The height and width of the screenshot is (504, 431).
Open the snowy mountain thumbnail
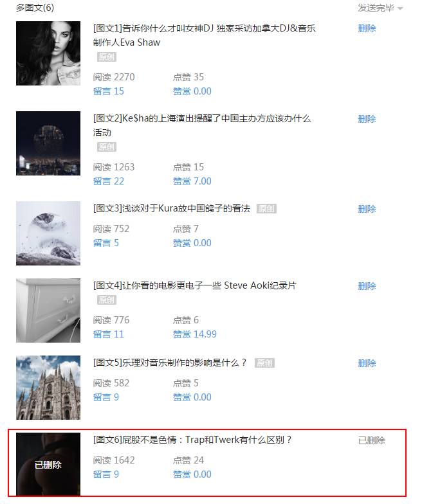48,233
